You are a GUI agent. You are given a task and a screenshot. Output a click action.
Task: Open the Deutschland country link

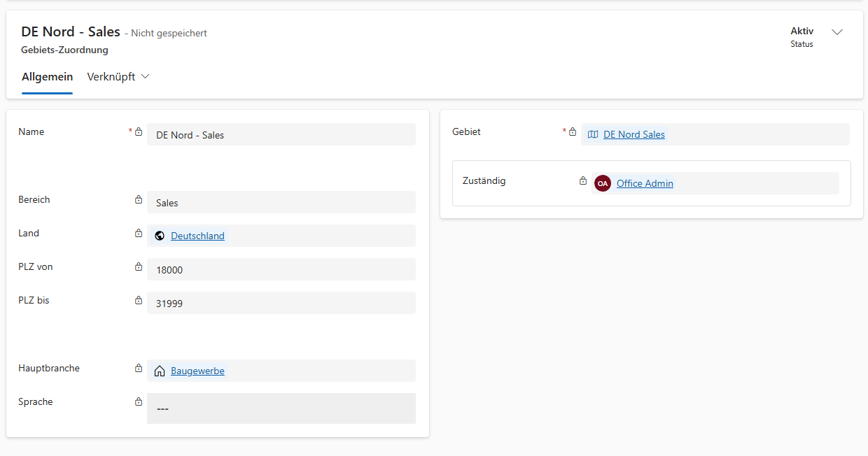coord(197,236)
